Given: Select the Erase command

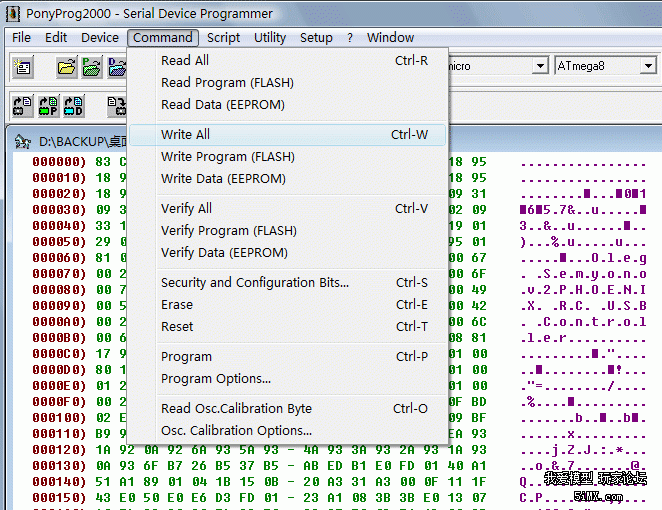Looking at the screenshot, I should [x=287, y=304].
